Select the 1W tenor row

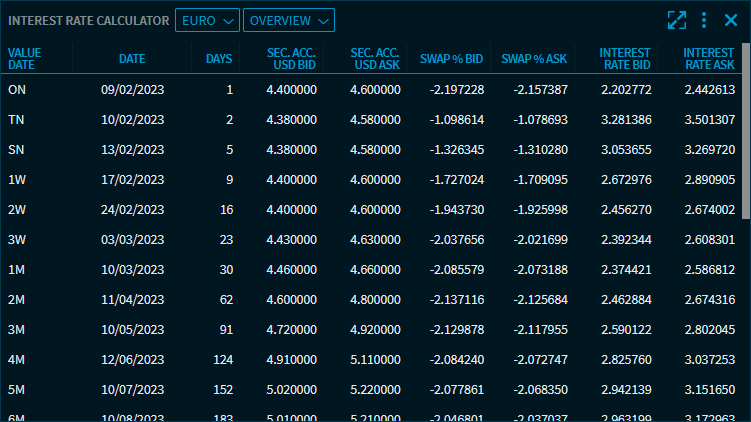18,180
